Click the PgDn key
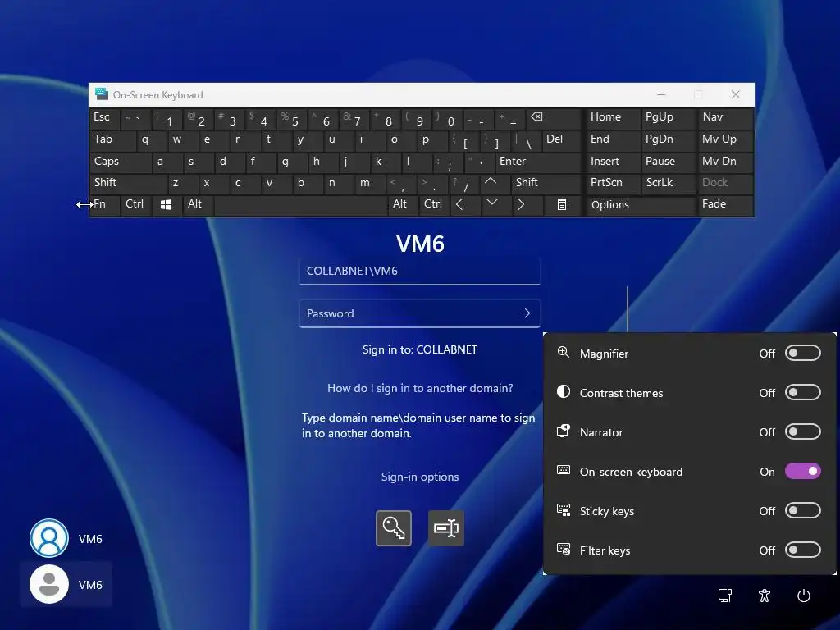Viewport: 840px width, 630px height. coord(668,139)
